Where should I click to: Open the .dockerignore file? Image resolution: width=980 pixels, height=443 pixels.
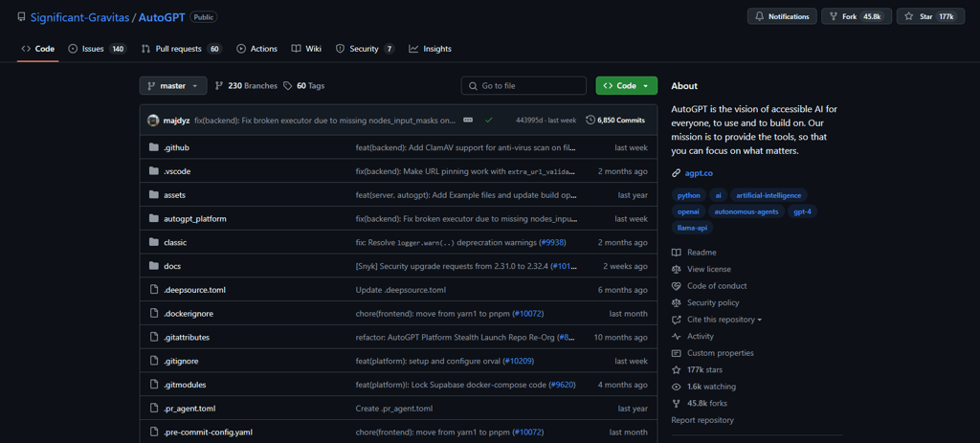[x=189, y=314]
